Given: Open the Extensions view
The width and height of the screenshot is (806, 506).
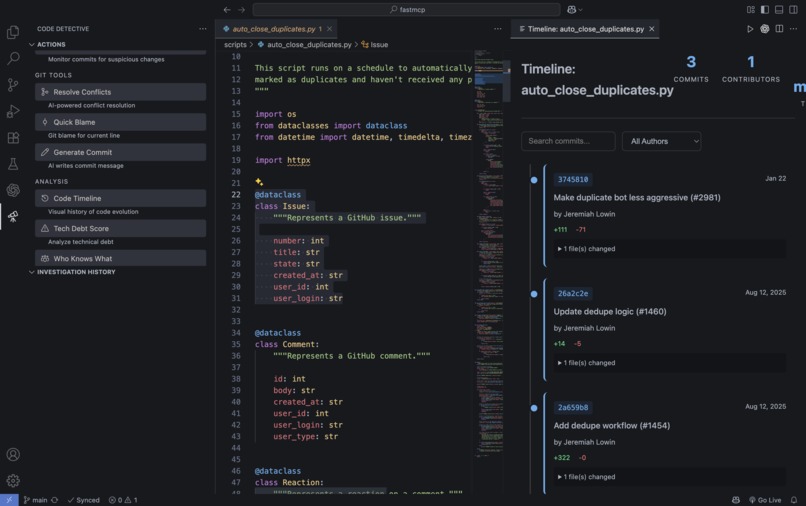Looking at the screenshot, I should coord(13,137).
